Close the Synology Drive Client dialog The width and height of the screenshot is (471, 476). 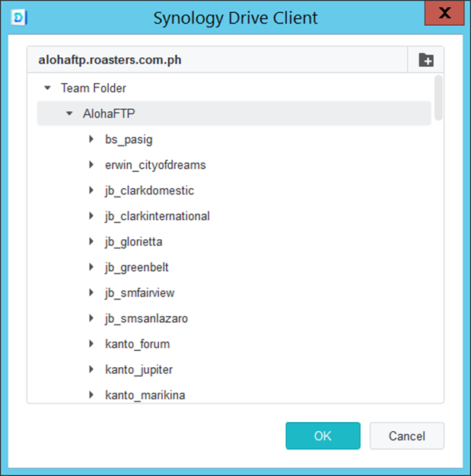point(444,13)
